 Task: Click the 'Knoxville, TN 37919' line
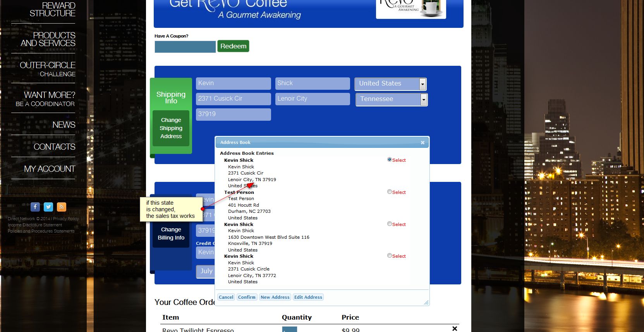click(250, 243)
